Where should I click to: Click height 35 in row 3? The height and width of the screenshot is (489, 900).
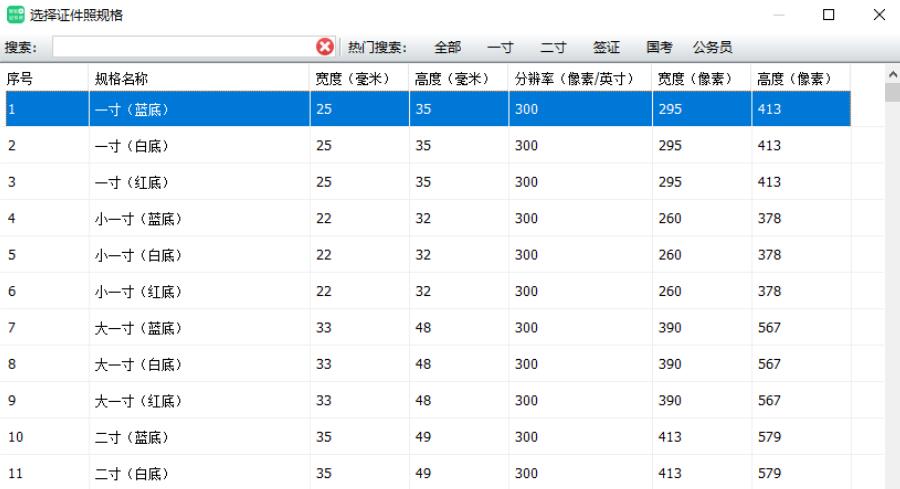423,182
